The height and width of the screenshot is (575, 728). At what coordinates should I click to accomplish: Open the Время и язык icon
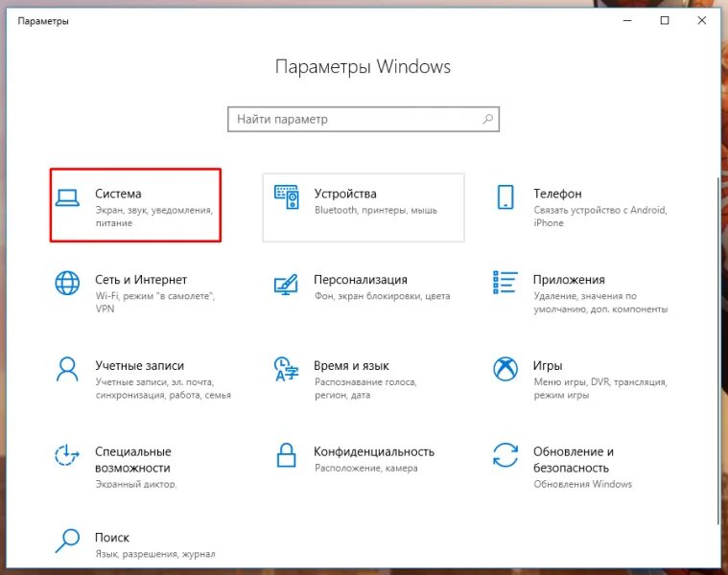[286, 369]
